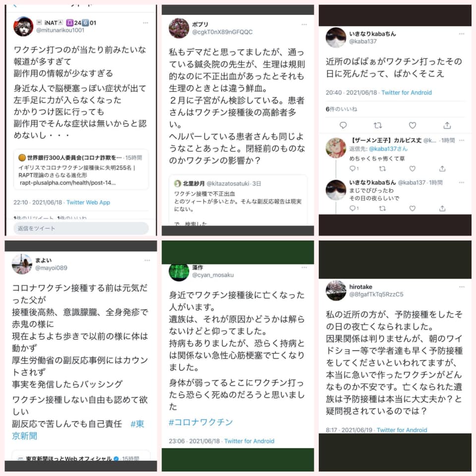The height and width of the screenshot is (476, 476).
Task: Open more options on ポプリ tweet
Action: coord(304,24)
